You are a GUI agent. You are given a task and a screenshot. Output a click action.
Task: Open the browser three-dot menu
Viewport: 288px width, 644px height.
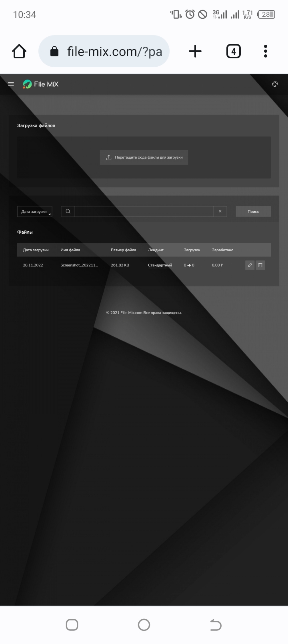point(266,51)
